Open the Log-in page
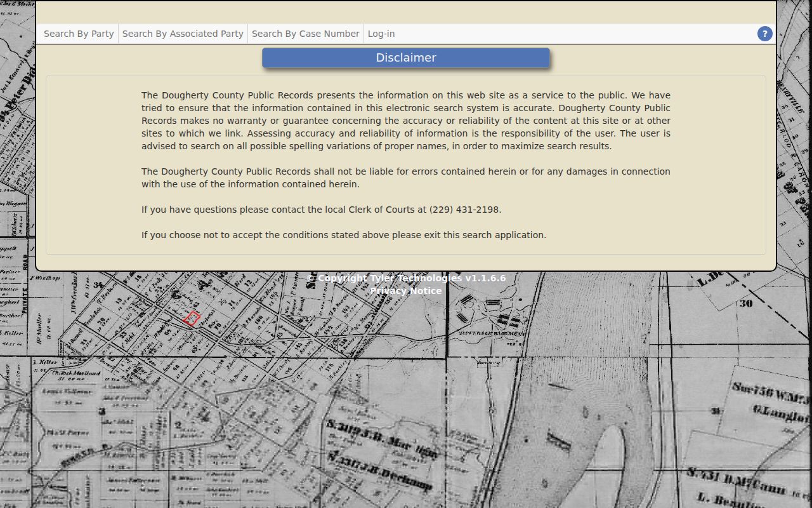 pyautogui.click(x=381, y=34)
